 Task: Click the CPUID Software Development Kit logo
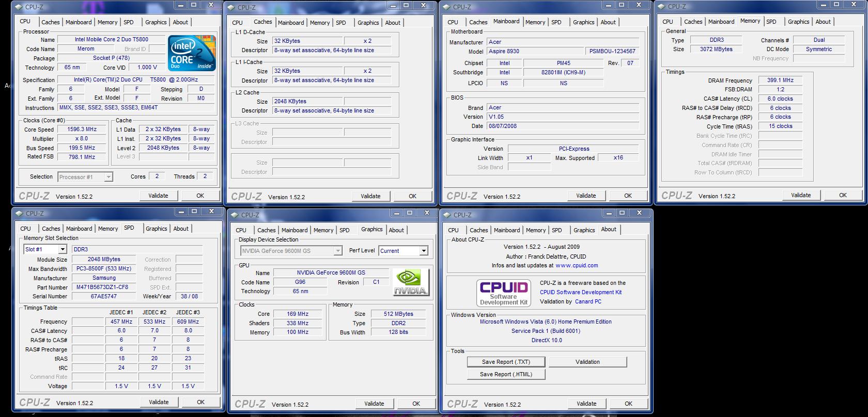(504, 293)
